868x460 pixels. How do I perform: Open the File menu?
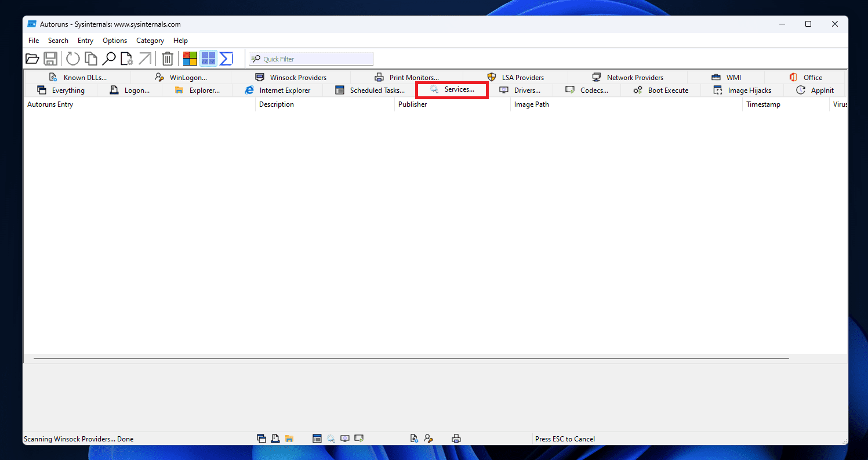pyautogui.click(x=34, y=41)
